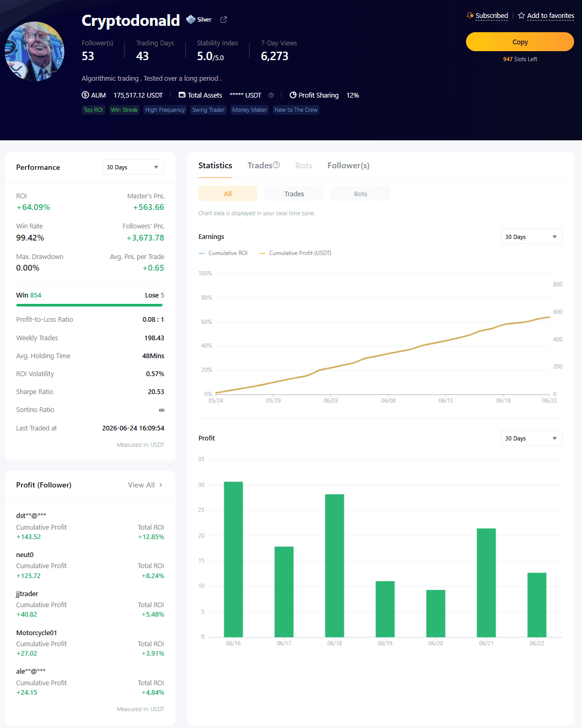
Task: Switch to the Bots tab
Action: pos(304,166)
